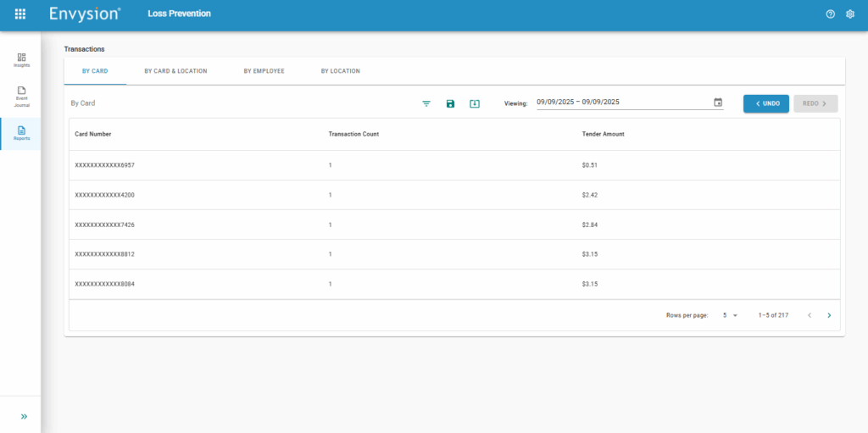Viewport: 868px width, 433px height.
Task: Click the save report icon
Action: click(x=450, y=103)
